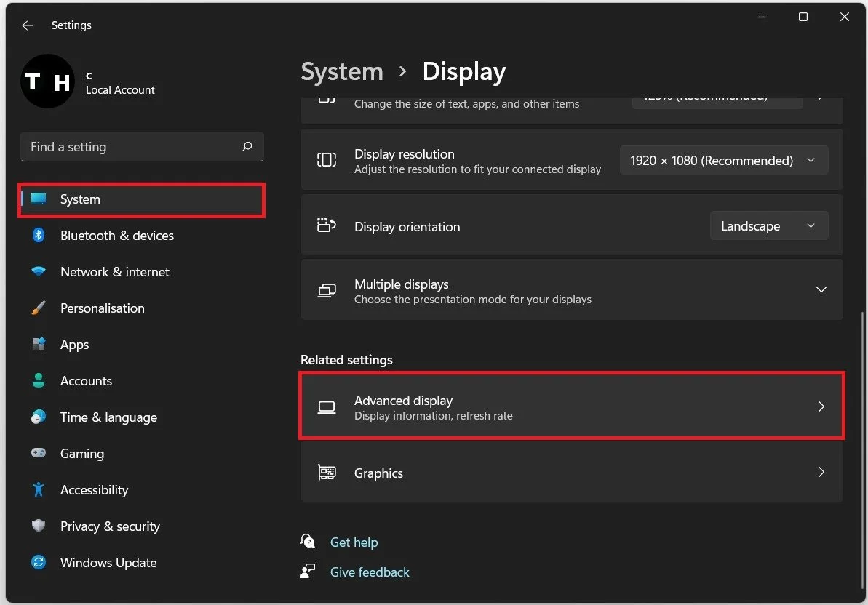Open the Display resolution dropdown
The image size is (868, 605).
tap(723, 161)
